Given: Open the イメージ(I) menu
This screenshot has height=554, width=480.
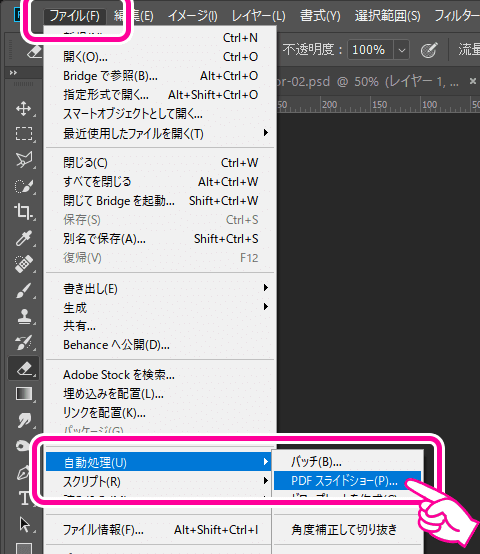Looking at the screenshot, I should point(192,16).
